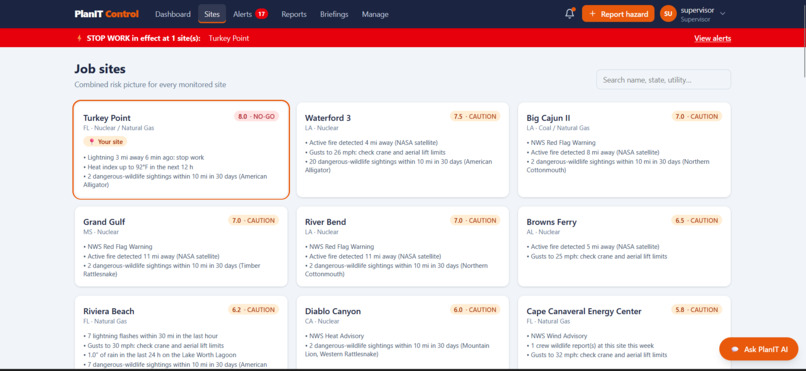Click 'Gusts to 26 mph' line on Waterford 3
The height and width of the screenshot is (371, 806).
[375, 152]
